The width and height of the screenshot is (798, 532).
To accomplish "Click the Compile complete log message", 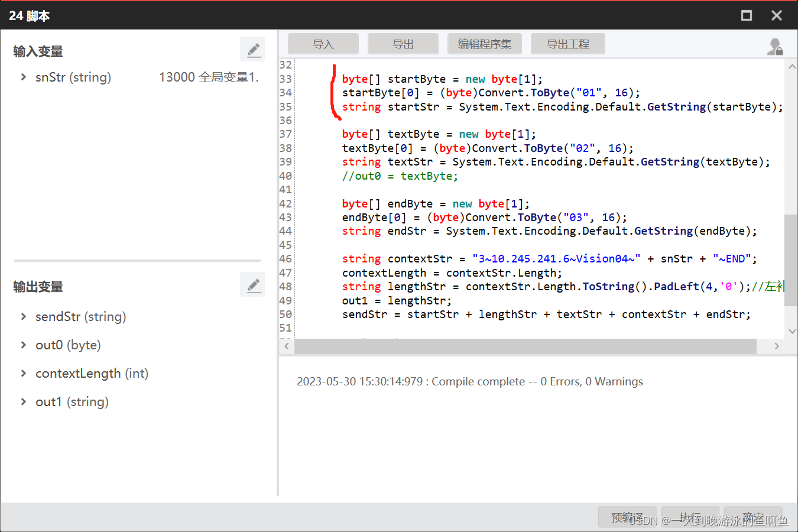I will click(x=470, y=381).
